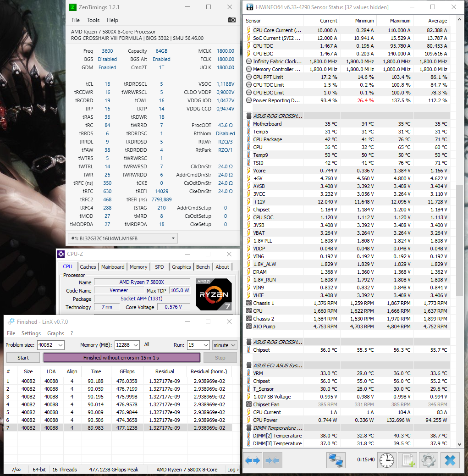Reset HWiNFO sensor timer clock icon
Image resolution: width=468 pixels, height=476 pixels.
[x=387, y=460]
